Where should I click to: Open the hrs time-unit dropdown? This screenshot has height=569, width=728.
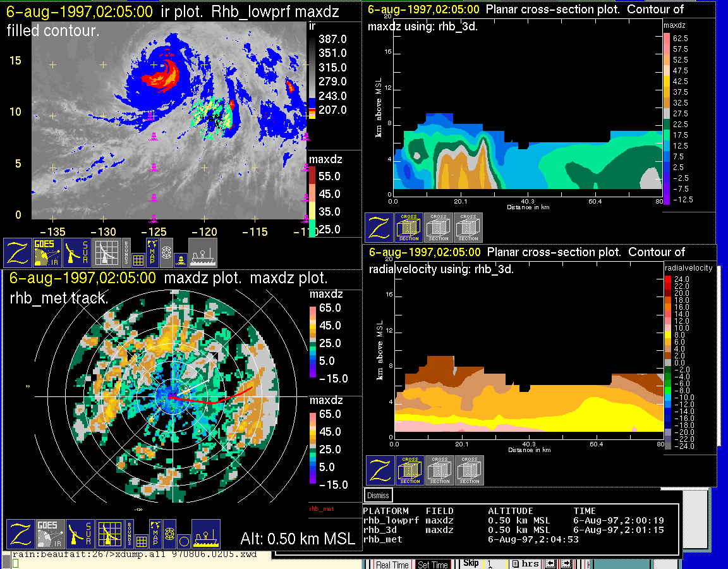[x=525, y=563]
